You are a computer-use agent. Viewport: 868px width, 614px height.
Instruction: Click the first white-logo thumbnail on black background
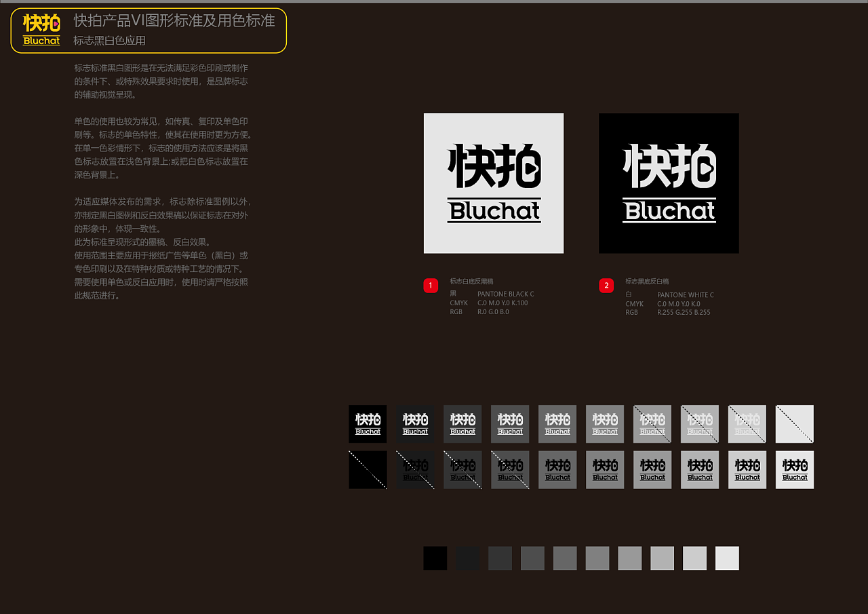[x=368, y=424]
